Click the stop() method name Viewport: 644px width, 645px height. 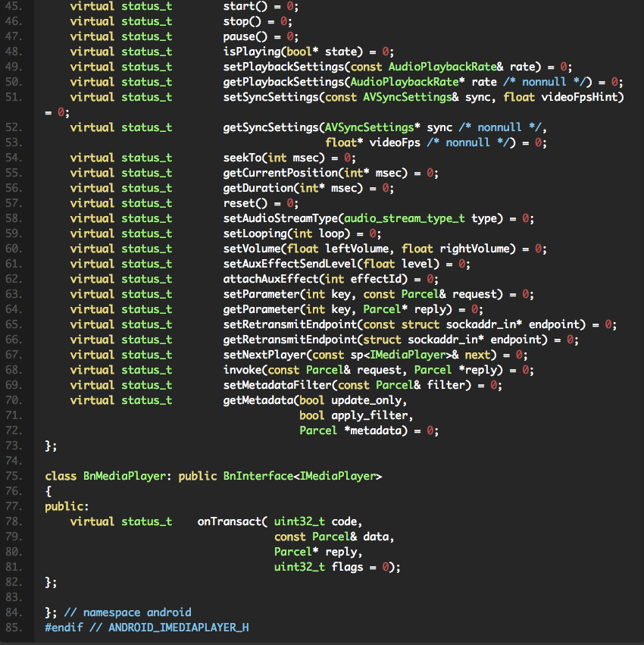tap(242, 21)
